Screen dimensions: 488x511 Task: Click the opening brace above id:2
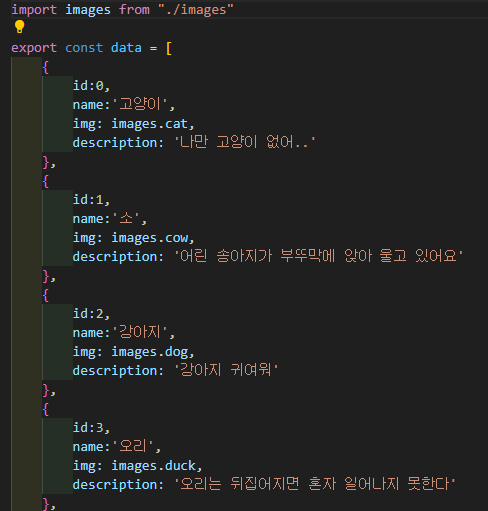pos(46,295)
